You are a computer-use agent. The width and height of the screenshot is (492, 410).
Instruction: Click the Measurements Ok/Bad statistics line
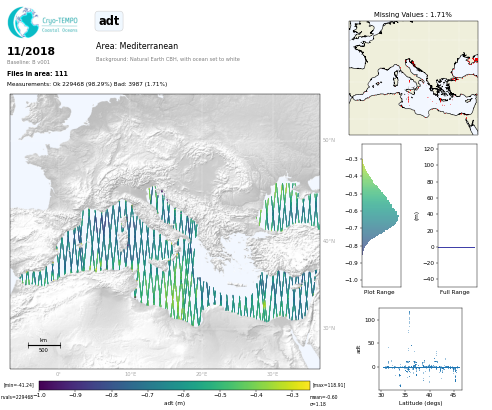click(x=87, y=84)
